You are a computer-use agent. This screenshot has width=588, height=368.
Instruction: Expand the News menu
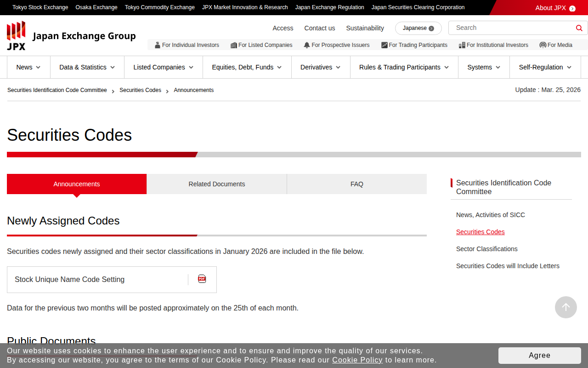point(28,67)
